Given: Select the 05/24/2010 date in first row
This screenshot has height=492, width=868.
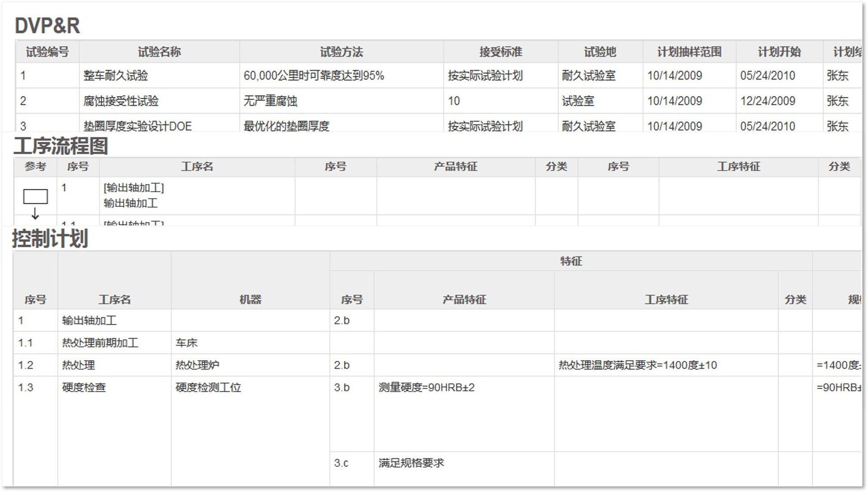Looking at the screenshot, I should (767, 76).
